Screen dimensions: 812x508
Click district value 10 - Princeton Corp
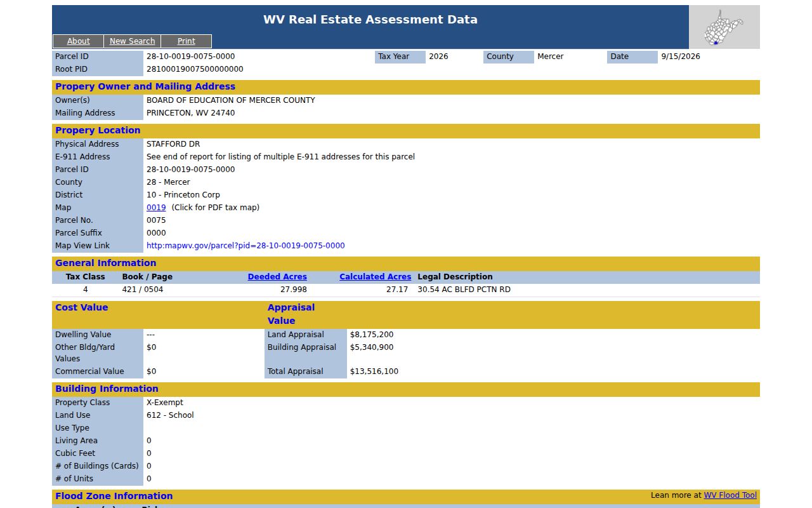pos(183,195)
